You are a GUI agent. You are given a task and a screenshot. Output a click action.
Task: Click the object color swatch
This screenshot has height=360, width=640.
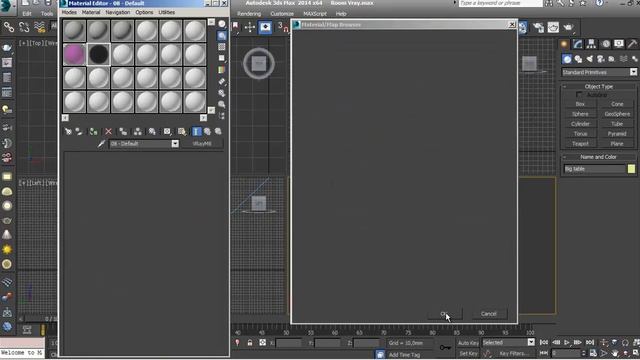click(x=631, y=169)
